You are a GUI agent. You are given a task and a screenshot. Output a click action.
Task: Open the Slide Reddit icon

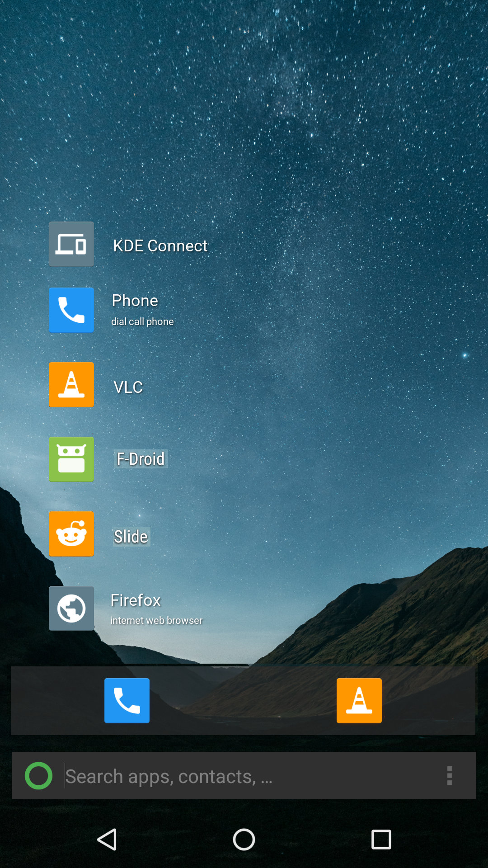click(71, 534)
